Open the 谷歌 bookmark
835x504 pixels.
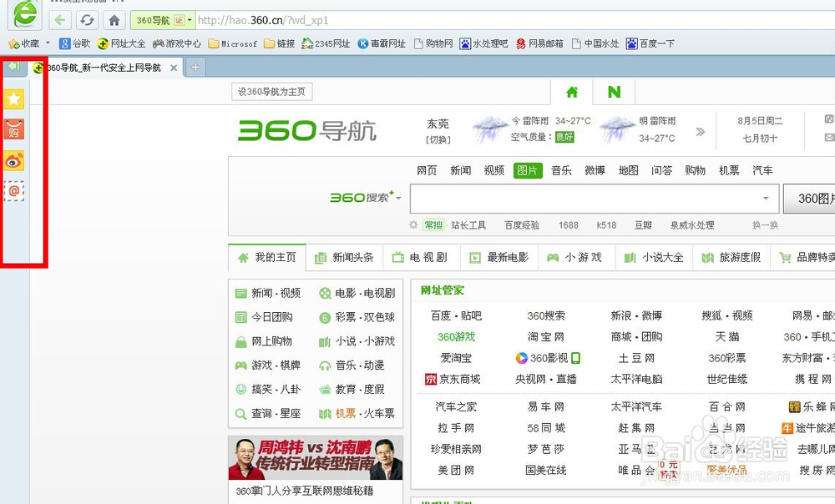pos(74,43)
